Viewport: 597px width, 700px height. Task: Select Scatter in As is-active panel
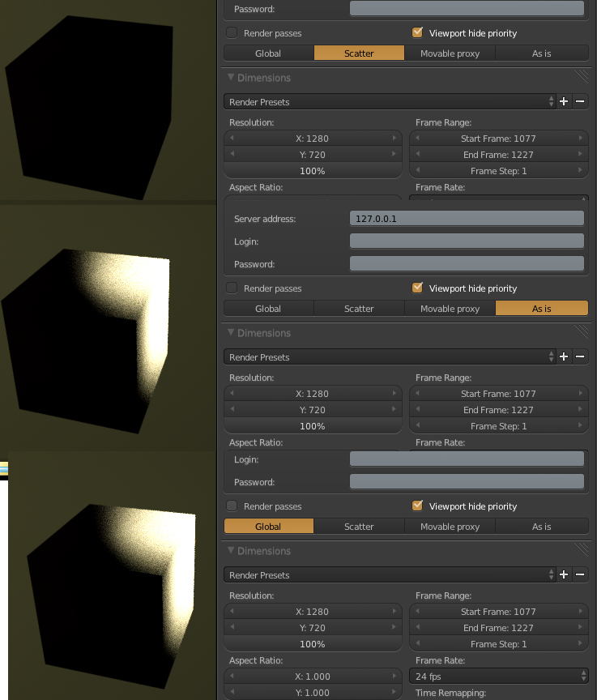(x=359, y=308)
